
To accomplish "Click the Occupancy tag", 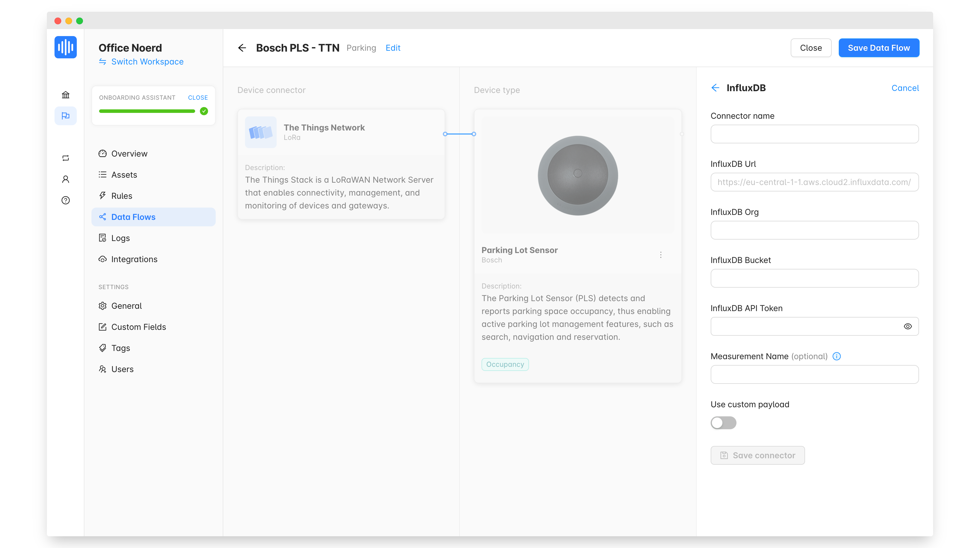I will coord(505,364).
